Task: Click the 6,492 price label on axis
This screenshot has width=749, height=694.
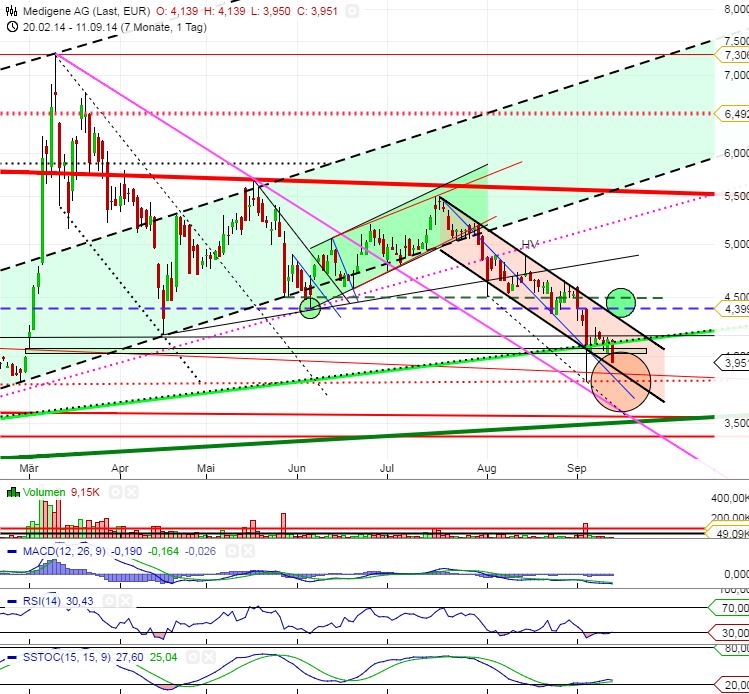Action: pyautogui.click(x=732, y=114)
